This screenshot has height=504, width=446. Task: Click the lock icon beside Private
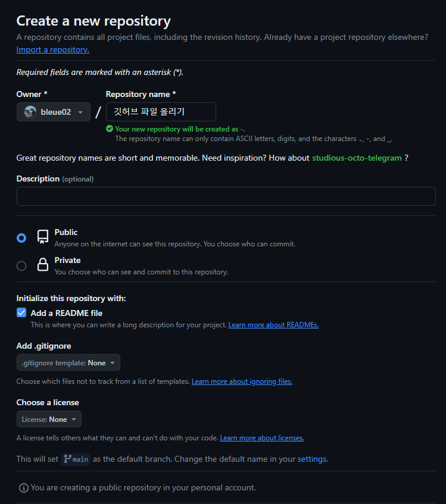pos(42,264)
